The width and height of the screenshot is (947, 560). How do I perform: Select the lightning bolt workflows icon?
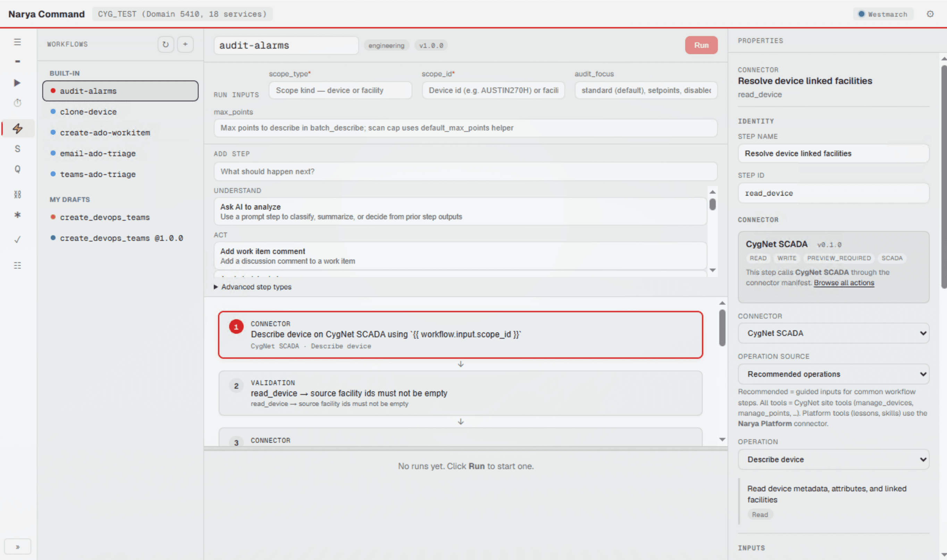(17, 128)
